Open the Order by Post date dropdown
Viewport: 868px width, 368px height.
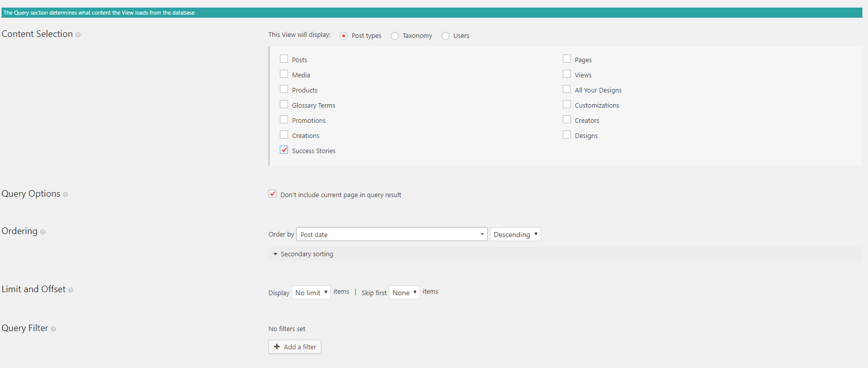pos(392,234)
